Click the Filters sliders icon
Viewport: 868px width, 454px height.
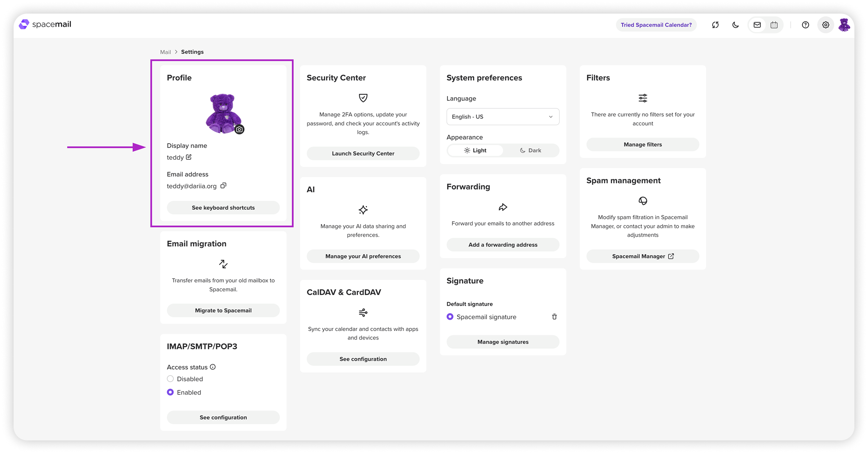pyautogui.click(x=643, y=98)
